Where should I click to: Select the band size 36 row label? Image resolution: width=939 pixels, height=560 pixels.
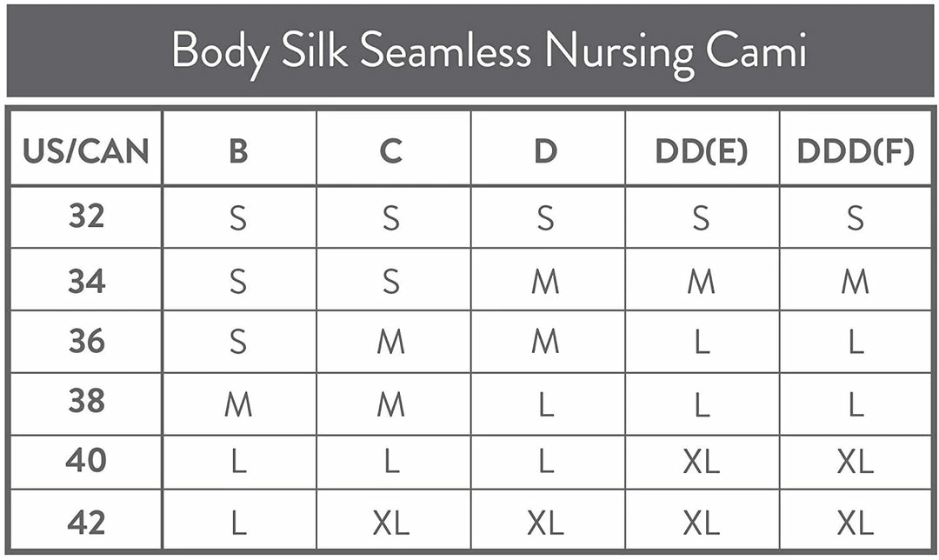click(86, 342)
